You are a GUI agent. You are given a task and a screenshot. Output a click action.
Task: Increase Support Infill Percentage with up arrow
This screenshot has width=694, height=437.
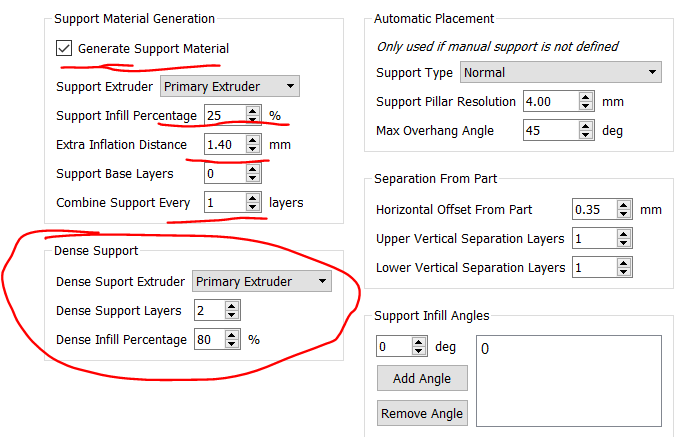coord(253,111)
